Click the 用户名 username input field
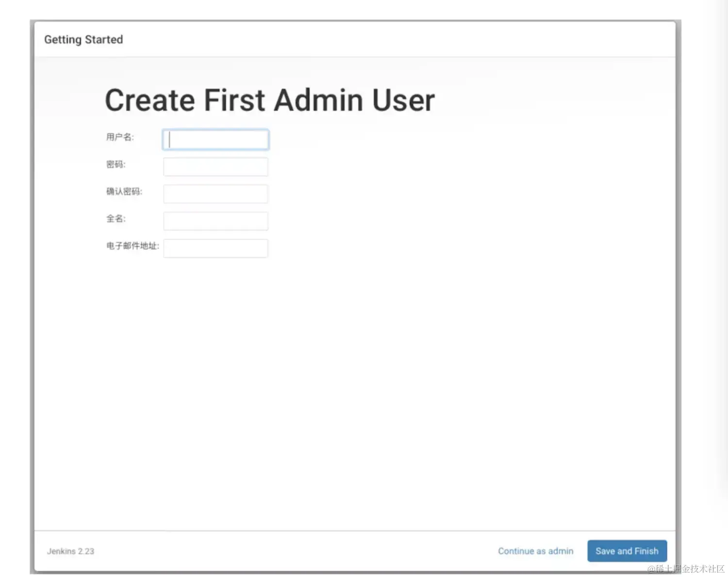Image resolution: width=728 pixels, height=577 pixels. 215,140
